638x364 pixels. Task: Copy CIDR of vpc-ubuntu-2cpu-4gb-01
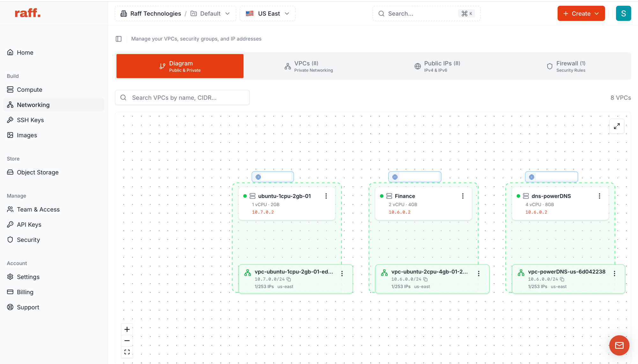point(426,279)
